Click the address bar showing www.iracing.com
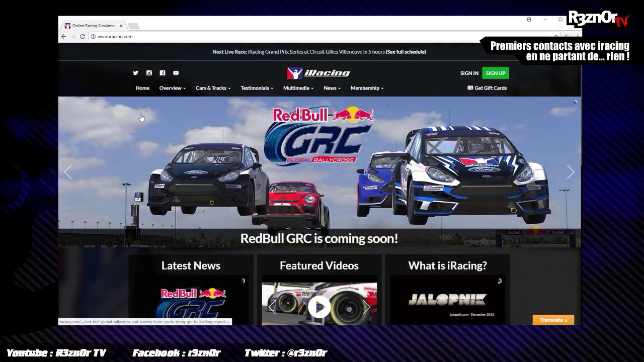Image resolution: width=644 pixels, height=362 pixels. click(x=322, y=36)
